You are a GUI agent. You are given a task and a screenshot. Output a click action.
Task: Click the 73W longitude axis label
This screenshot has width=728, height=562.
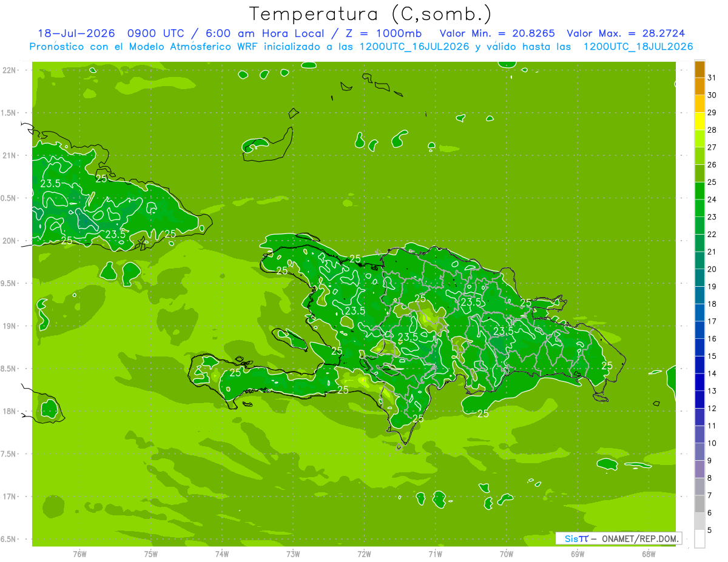tap(293, 554)
